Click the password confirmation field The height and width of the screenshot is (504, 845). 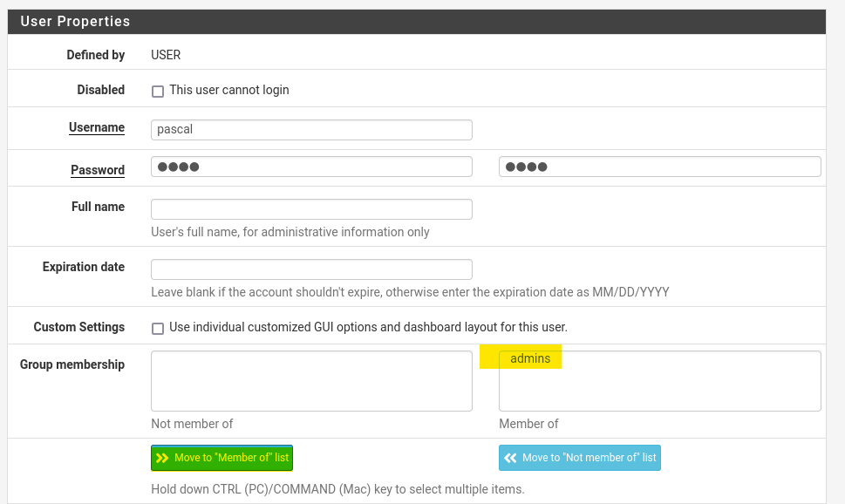[x=659, y=167]
